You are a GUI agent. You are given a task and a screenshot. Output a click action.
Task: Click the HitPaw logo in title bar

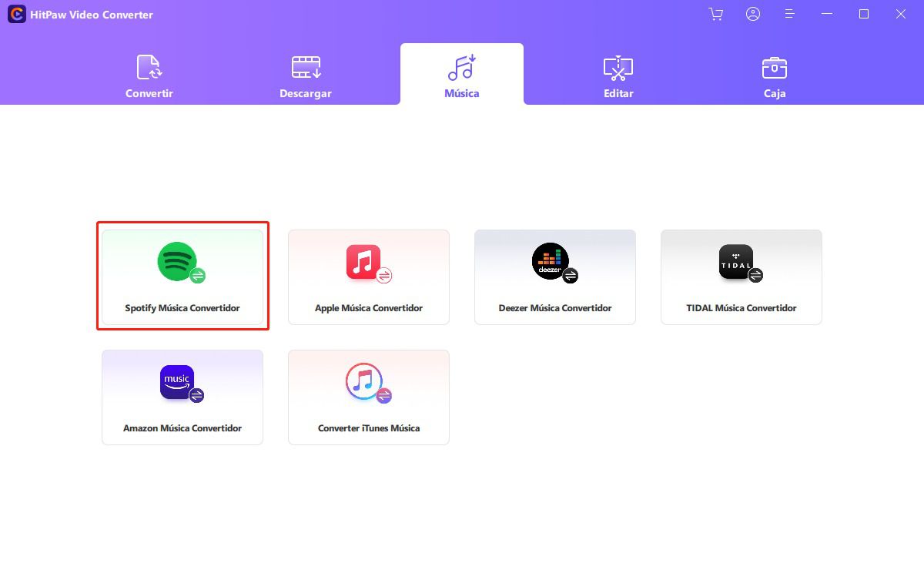[17, 15]
